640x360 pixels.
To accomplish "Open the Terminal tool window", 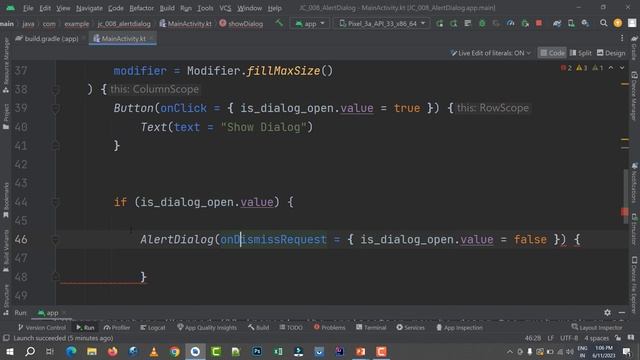I will click(371, 327).
